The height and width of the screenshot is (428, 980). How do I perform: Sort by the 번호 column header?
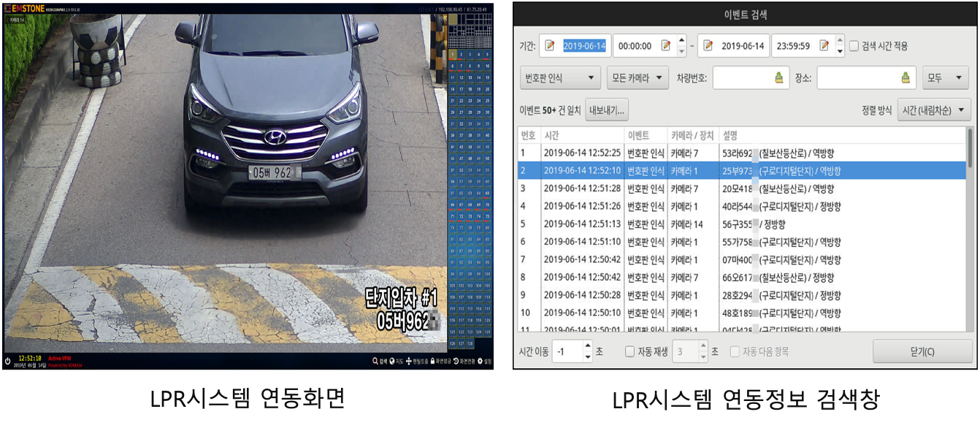[x=529, y=136]
